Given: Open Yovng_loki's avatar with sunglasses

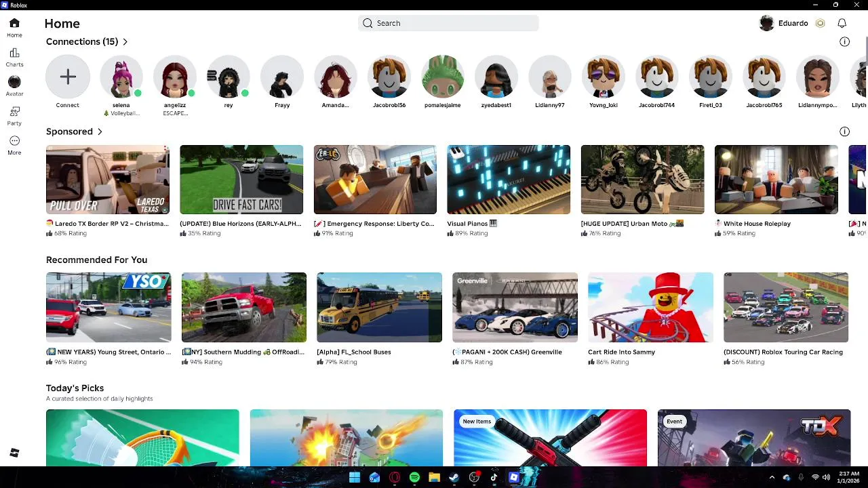Looking at the screenshot, I should click(604, 77).
